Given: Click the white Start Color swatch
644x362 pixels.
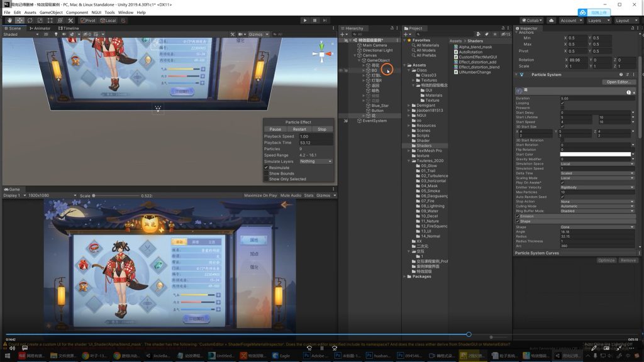Looking at the screenshot, I should pos(595,155).
